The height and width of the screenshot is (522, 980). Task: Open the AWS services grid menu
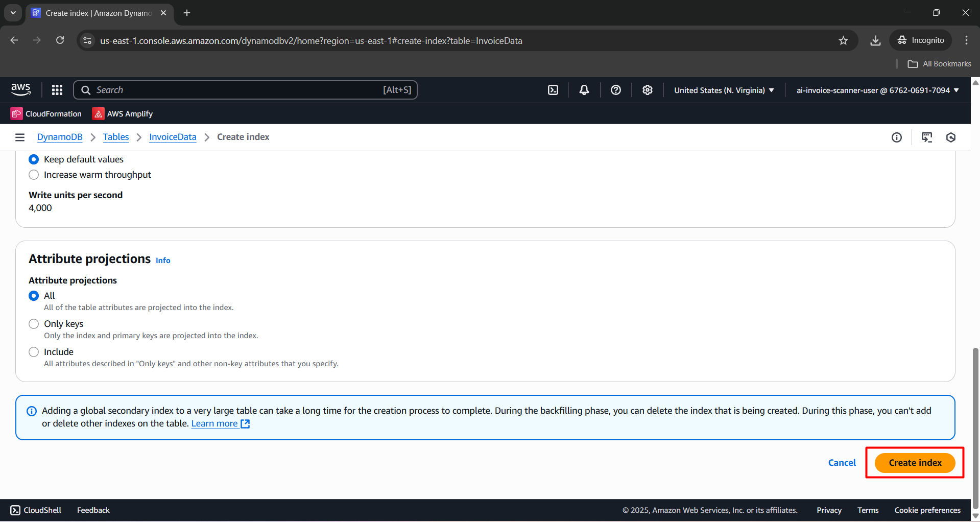coord(57,90)
